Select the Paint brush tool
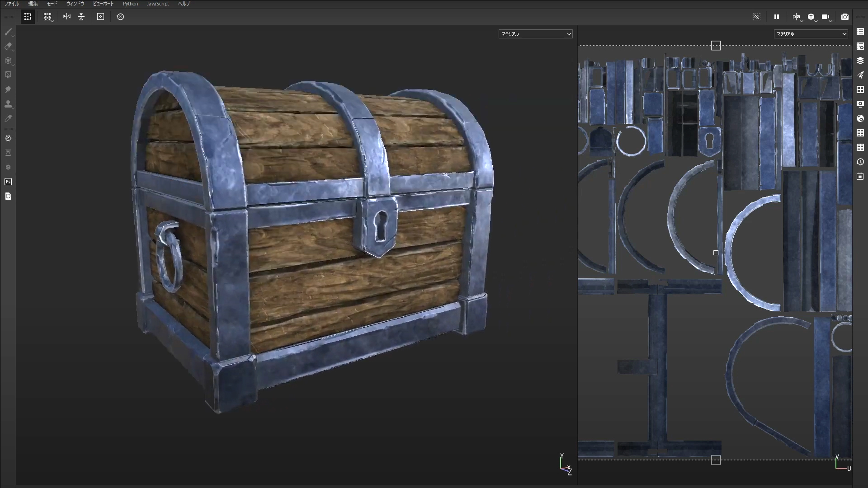Viewport: 868px width, 488px height. [8, 32]
